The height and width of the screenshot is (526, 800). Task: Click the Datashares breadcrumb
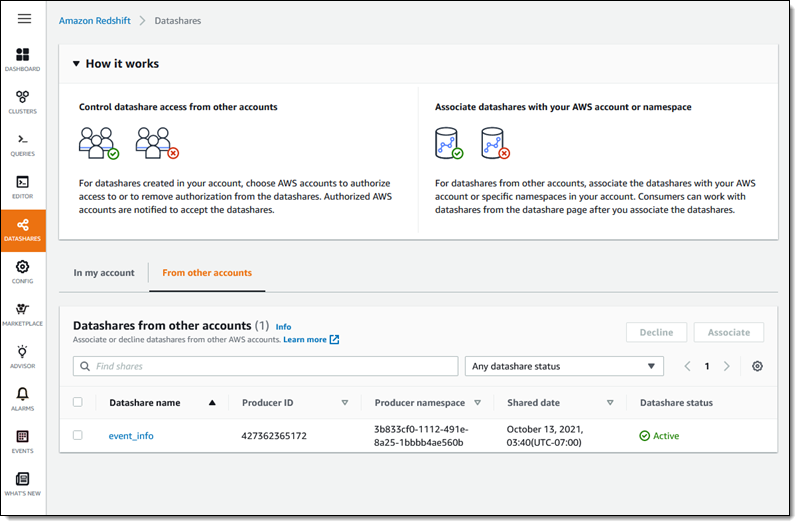[x=178, y=20]
